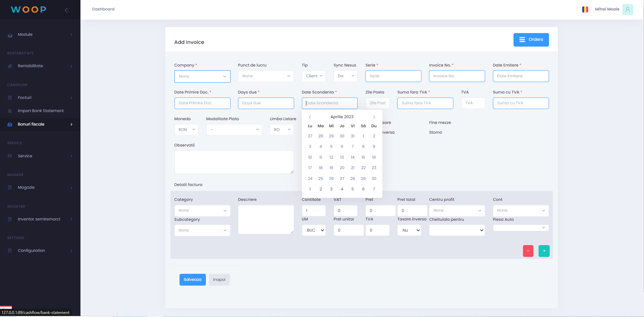Add a detail row with the green plus icon
Screen dimensions: 644x317
544,251
